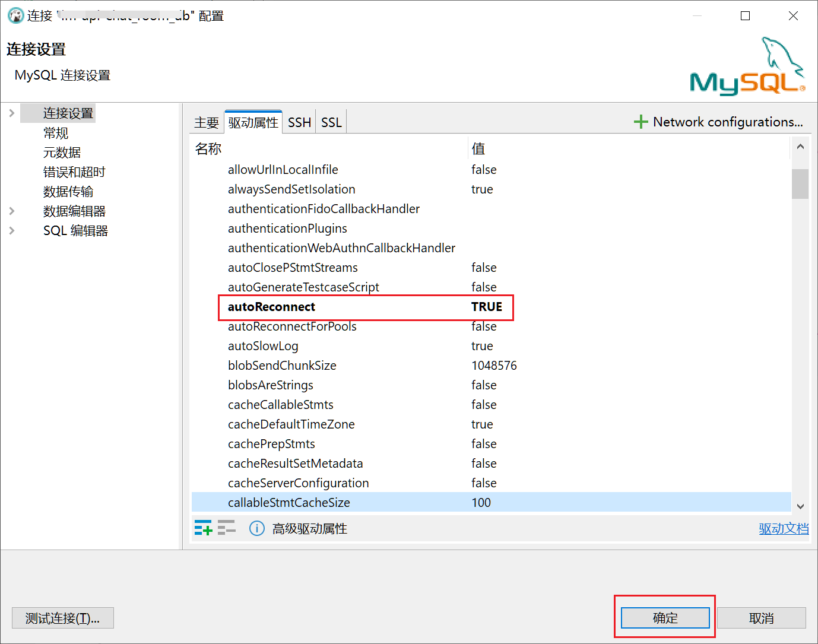Click the DBeaver window icon in title bar
The height and width of the screenshot is (644, 818).
pyautogui.click(x=15, y=16)
